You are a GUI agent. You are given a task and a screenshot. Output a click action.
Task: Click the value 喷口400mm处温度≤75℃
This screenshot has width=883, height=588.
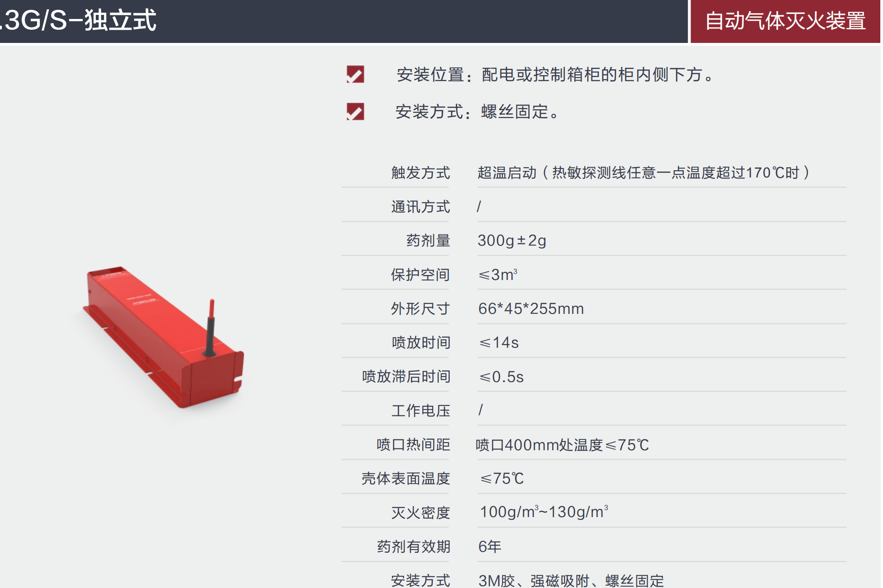[x=562, y=445]
